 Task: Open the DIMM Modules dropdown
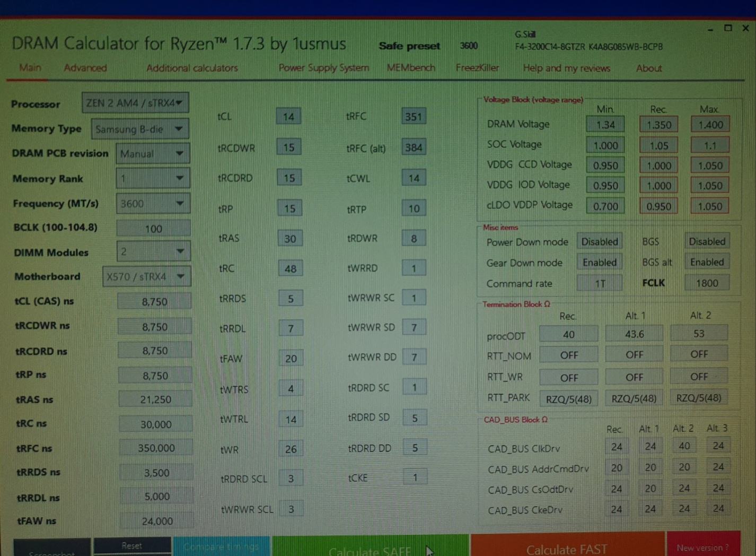tap(153, 251)
